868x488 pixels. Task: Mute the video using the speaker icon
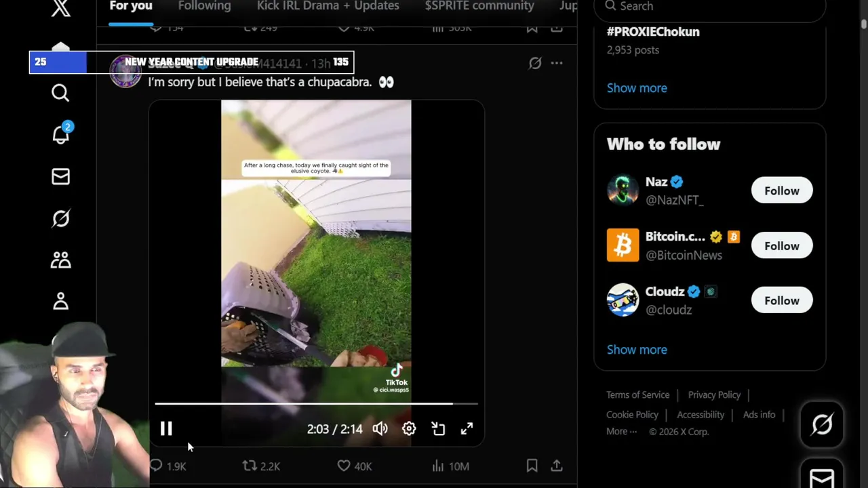380,428
